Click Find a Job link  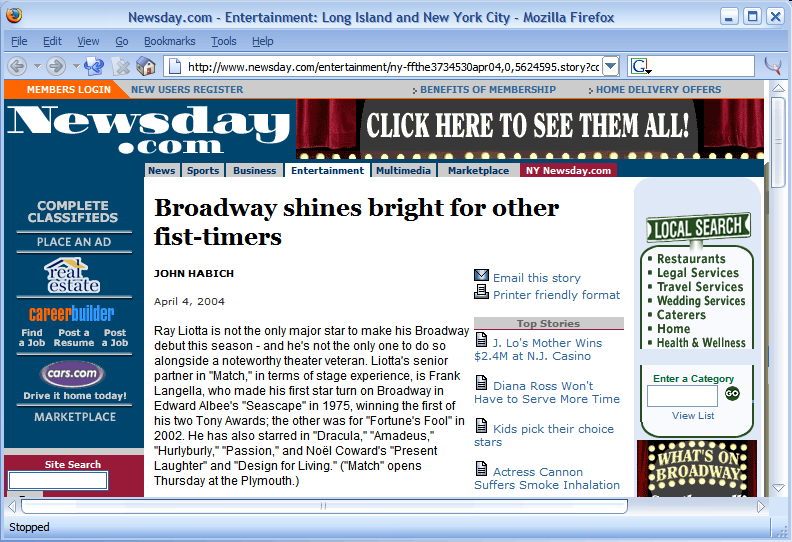(32, 337)
